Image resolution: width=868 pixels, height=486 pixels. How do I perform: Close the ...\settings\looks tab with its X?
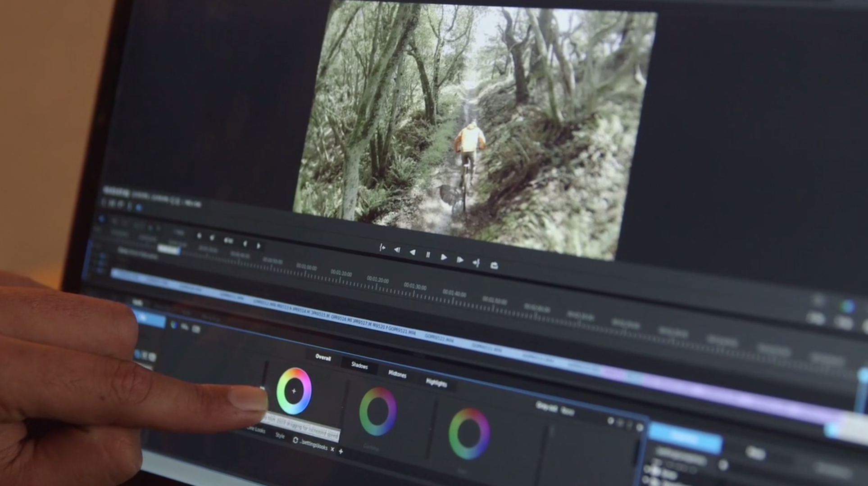point(332,449)
